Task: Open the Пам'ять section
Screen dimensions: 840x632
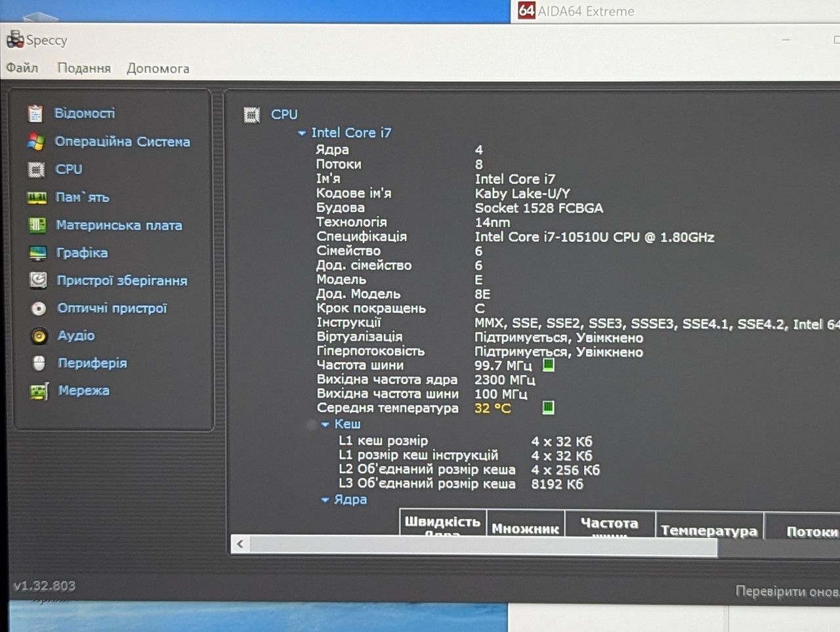Action: 83,197
